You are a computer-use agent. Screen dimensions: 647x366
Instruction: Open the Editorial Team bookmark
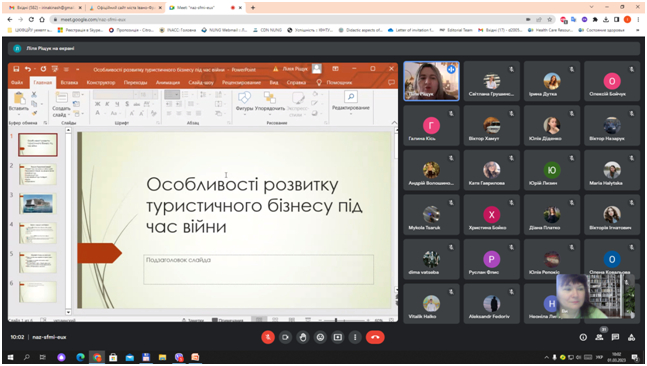coord(456,30)
